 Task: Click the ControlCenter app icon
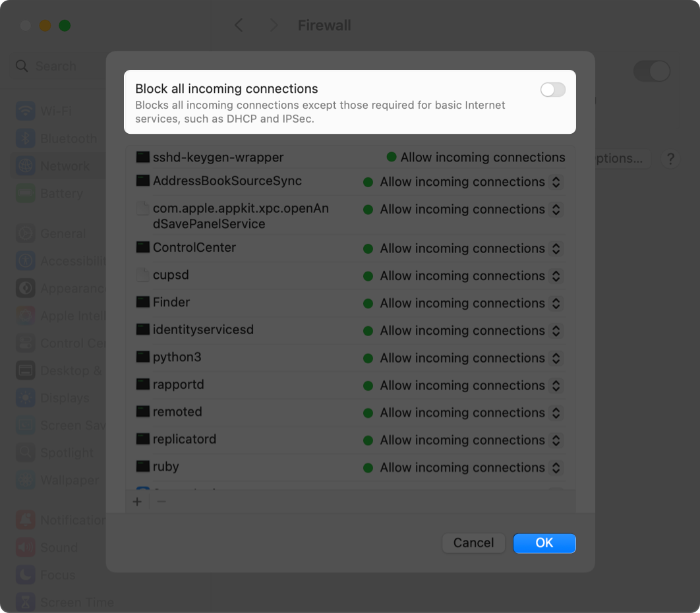coord(143,248)
